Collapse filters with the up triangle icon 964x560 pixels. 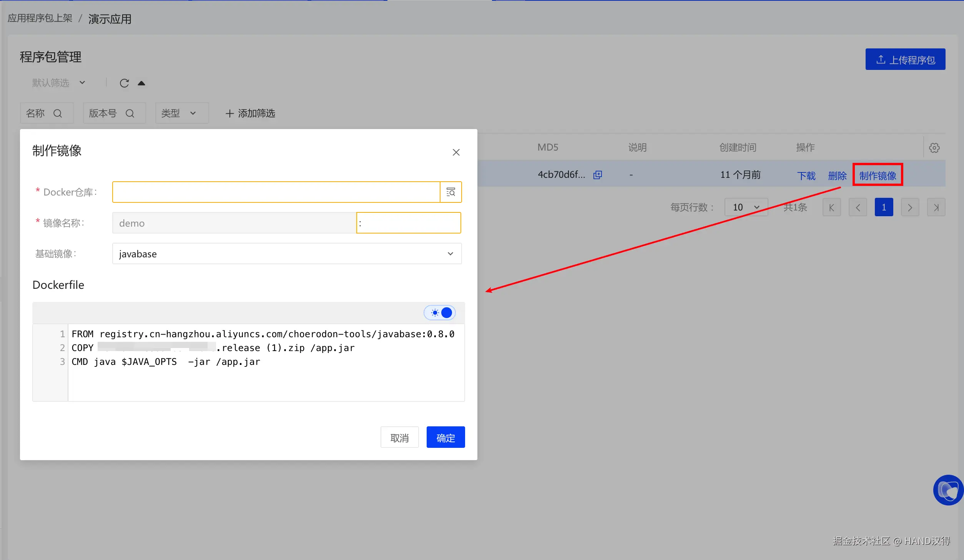(141, 83)
